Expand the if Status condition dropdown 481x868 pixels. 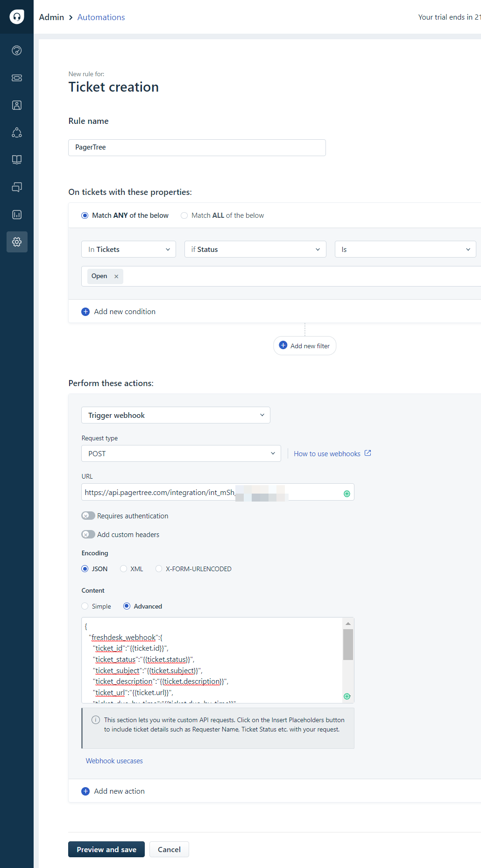point(255,249)
